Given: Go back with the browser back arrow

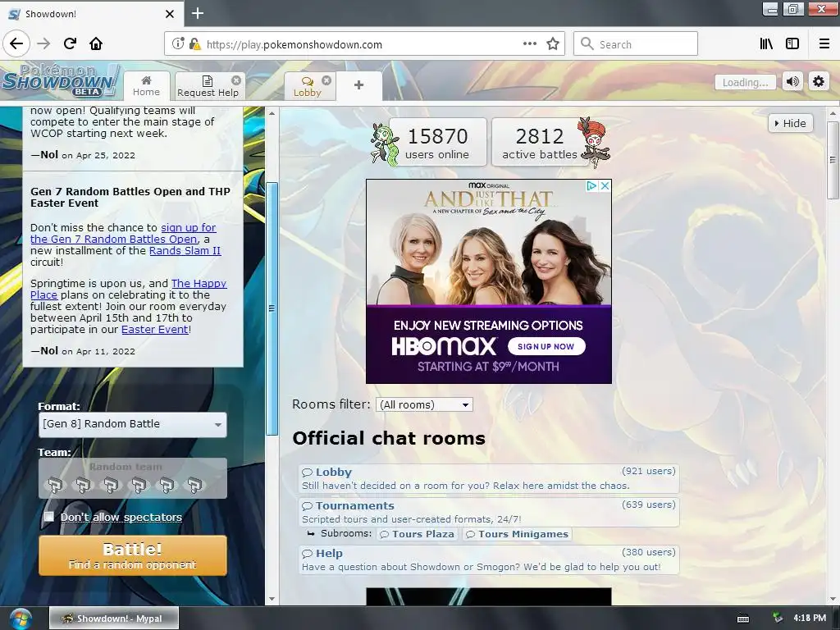Looking at the screenshot, I should click(16, 43).
